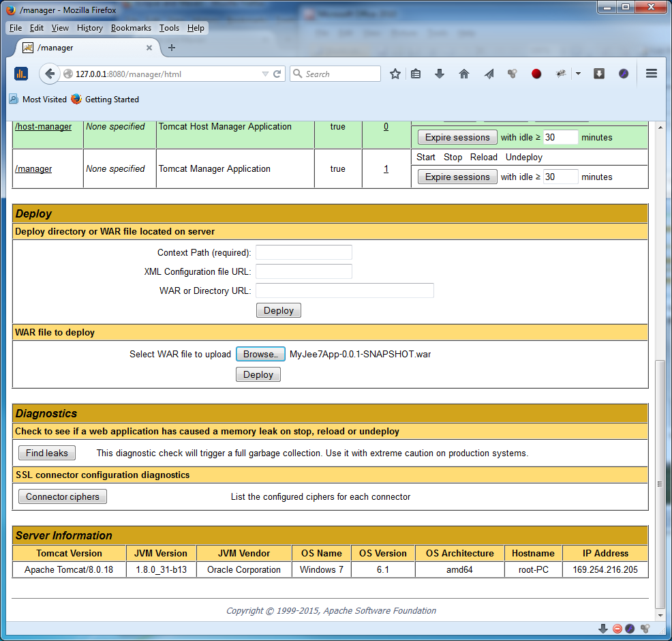Click the red circle toolbar icon

click(x=536, y=74)
